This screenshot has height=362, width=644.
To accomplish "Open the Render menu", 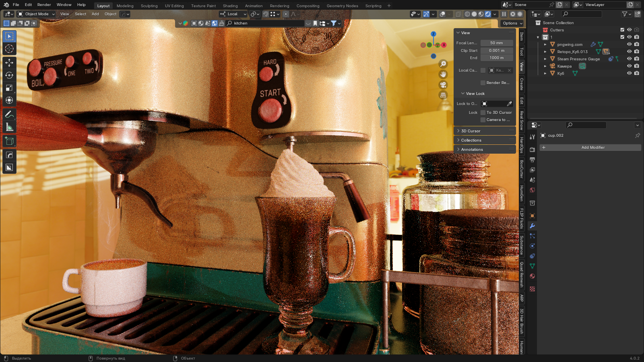I will click(44, 5).
